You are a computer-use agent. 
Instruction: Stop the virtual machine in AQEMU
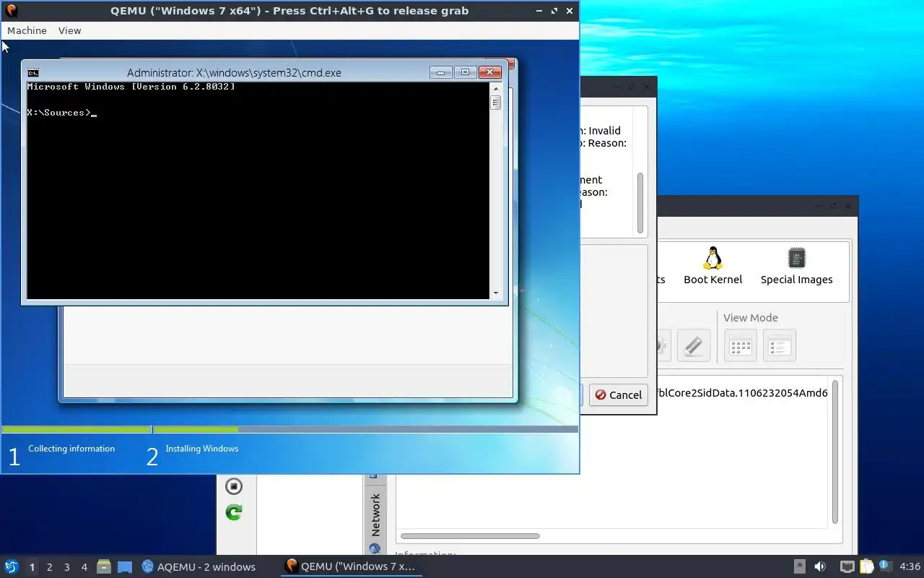click(x=233, y=486)
